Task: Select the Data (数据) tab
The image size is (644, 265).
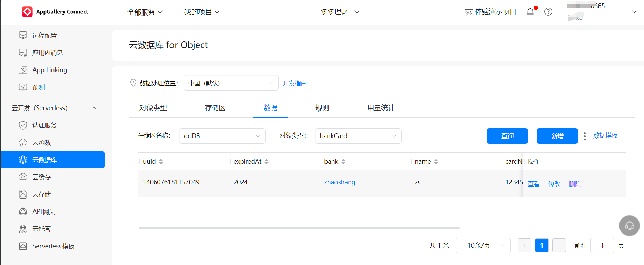Action: pos(271,108)
